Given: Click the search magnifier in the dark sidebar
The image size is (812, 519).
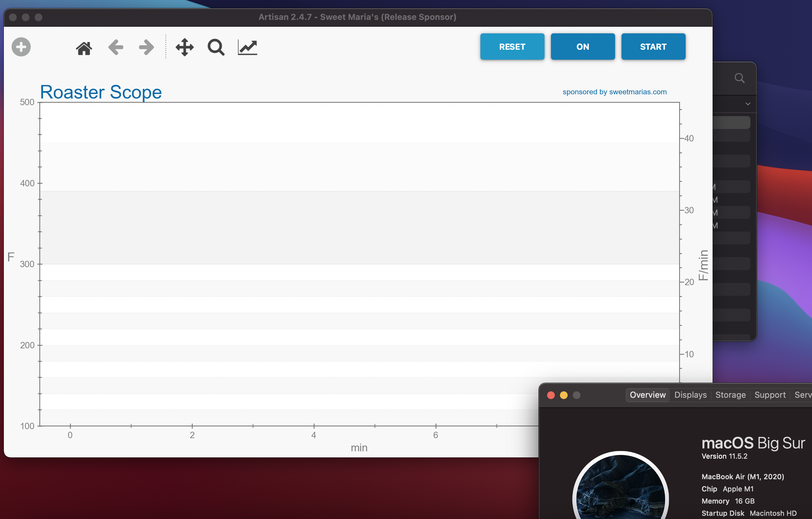Looking at the screenshot, I should [x=740, y=78].
